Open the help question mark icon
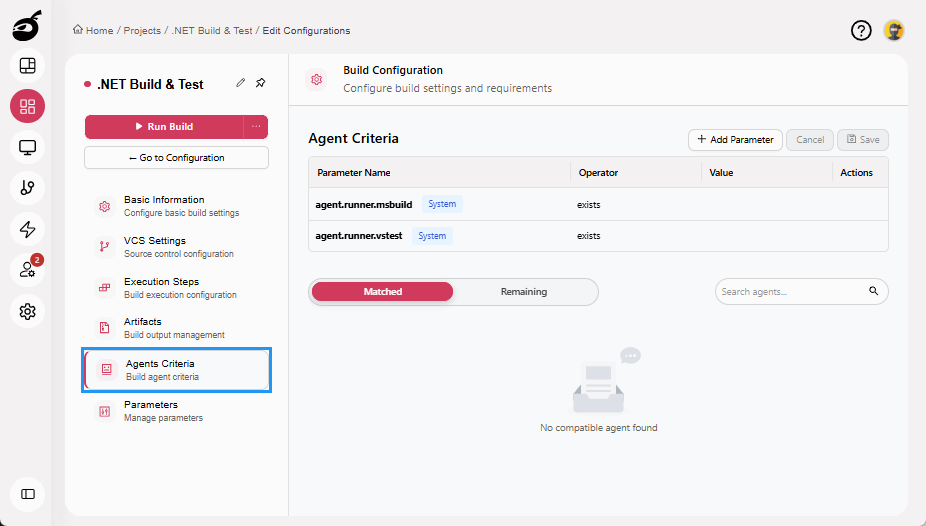The width and height of the screenshot is (926, 526). pos(861,30)
